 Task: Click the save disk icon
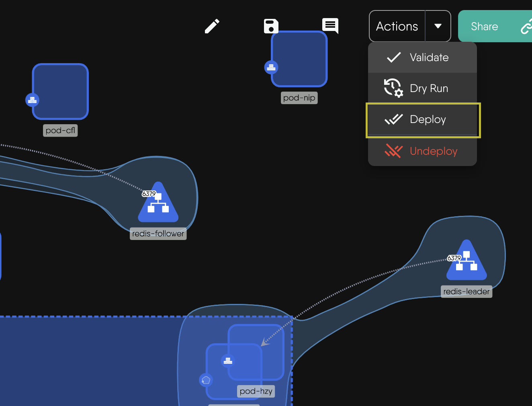click(x=271, y=26)
